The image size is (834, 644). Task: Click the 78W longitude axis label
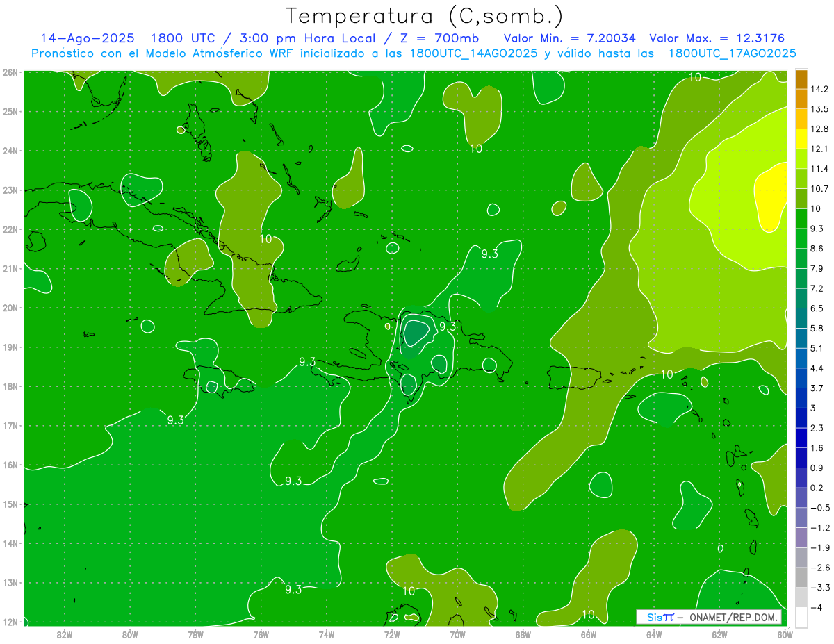coord(195,635)
